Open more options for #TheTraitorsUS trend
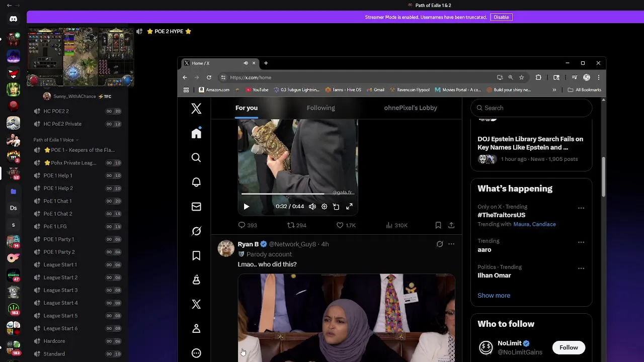The height and width of the screenshot is (362, 644). tap(581, 208)
